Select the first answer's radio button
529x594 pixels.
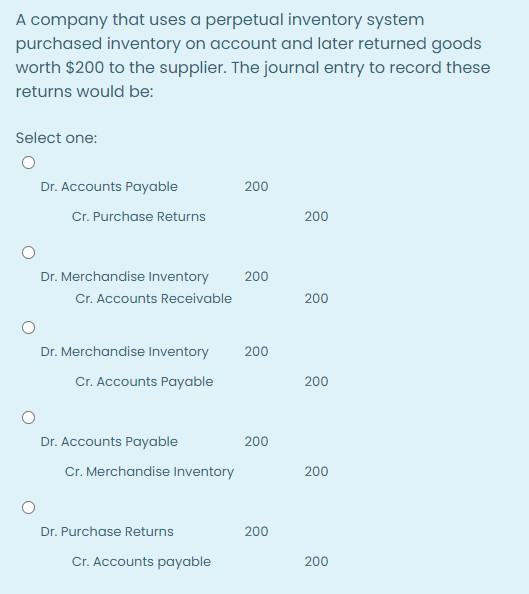pyautogui.click(x=28, y=163)
